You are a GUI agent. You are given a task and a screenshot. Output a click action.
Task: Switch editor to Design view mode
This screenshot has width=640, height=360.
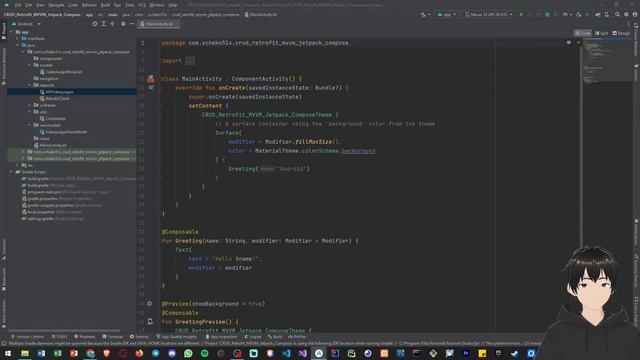pyautogui.click(x=621, y=33)
